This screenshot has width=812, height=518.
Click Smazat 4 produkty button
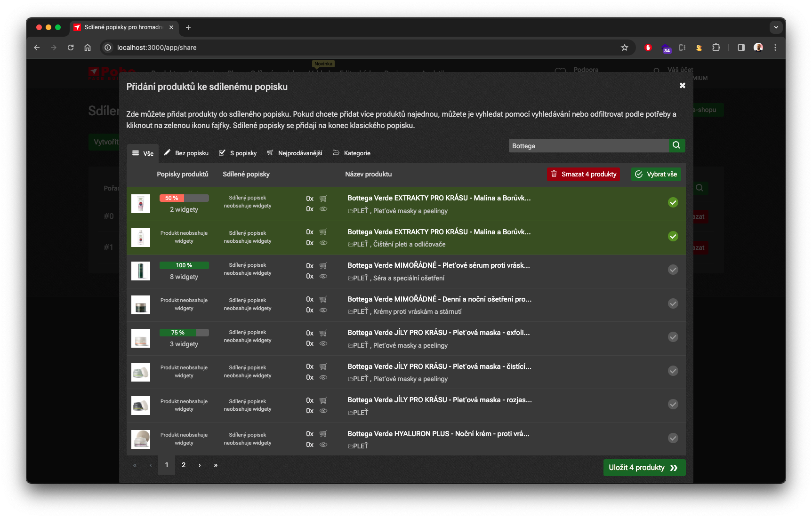point(583,174)
